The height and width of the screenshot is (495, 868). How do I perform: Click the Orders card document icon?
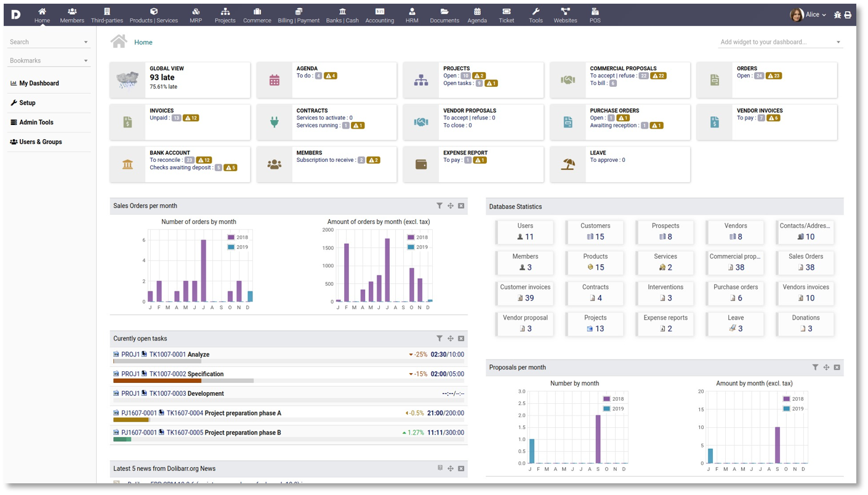(x=715, y=80)
